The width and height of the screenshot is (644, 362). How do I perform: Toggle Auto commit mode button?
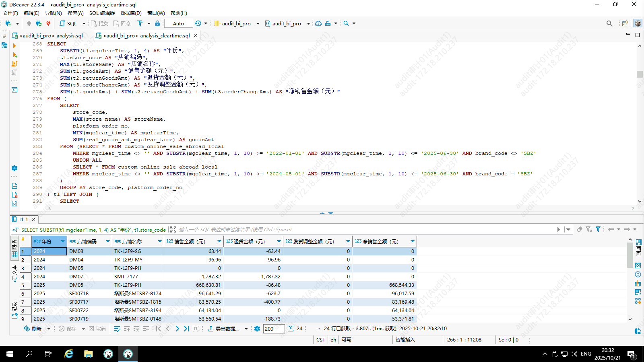tap(178, 23)
